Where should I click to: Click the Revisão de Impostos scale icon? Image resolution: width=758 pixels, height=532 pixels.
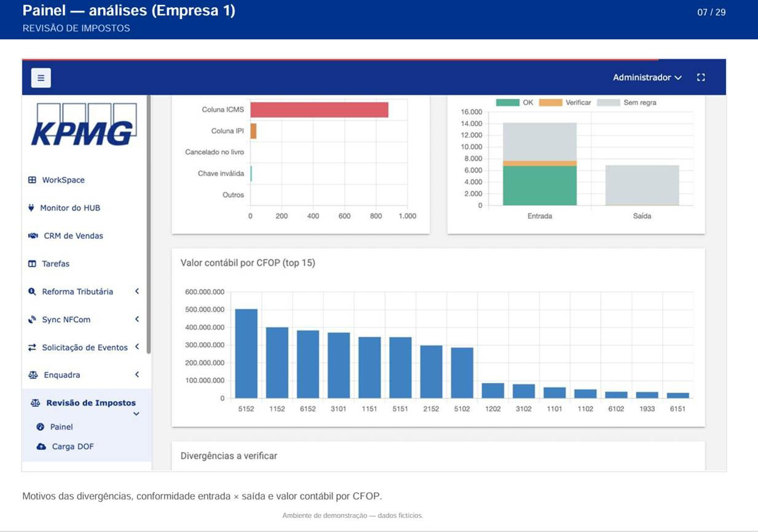(36, 403)
